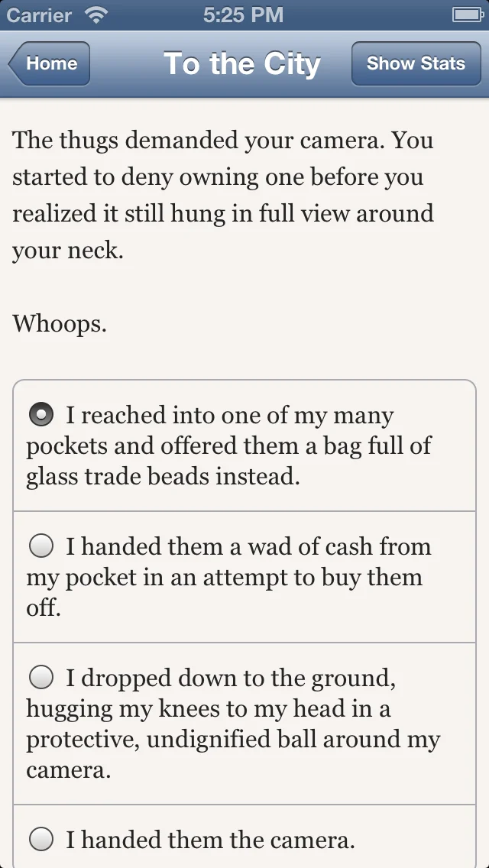The width and height of the screenshot is (489, 868).
Task: Choose the option text 'buy them off'
Action: point(229,577)
